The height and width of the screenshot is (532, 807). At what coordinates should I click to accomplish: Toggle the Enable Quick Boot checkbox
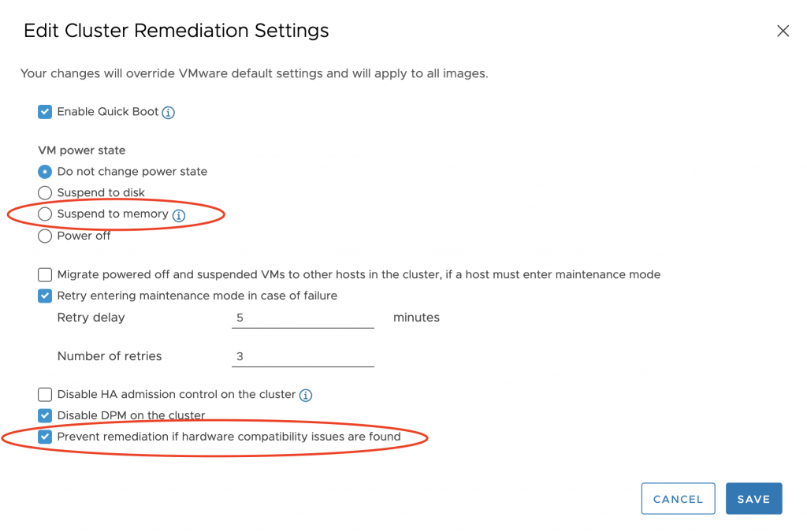point(45,112)
